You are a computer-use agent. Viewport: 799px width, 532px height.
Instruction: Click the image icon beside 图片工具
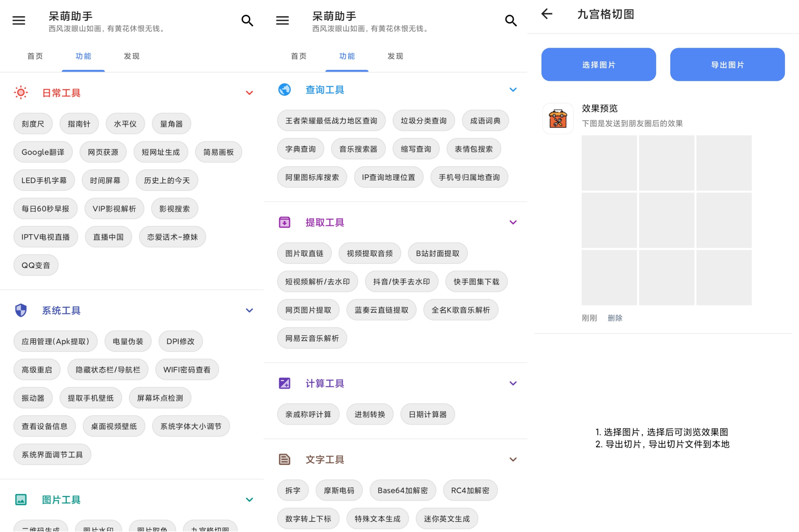(21, 500)
